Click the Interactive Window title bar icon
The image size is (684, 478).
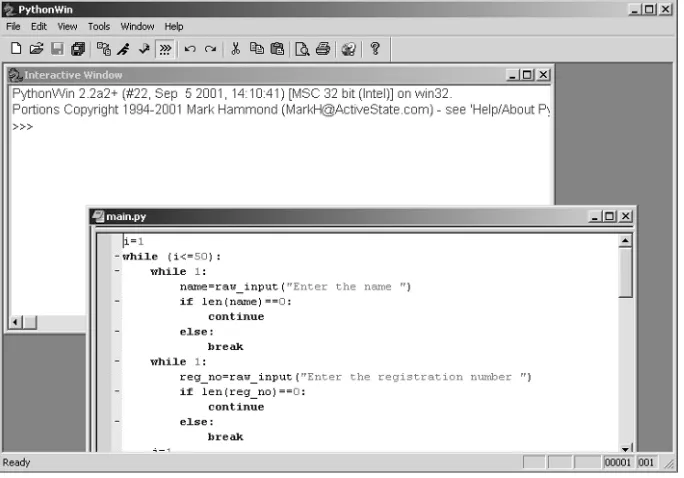coord(16,75)
